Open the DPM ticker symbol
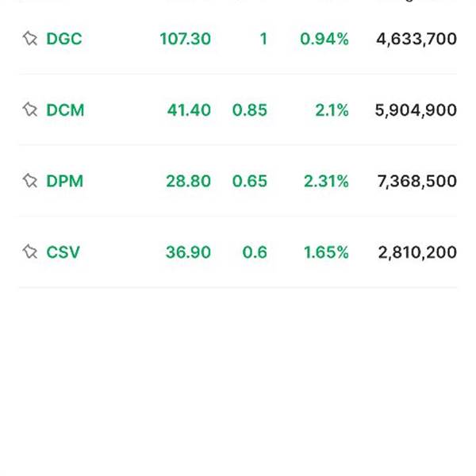The width and height of the screenshot is (476, 476). click(x=65, y=181)
